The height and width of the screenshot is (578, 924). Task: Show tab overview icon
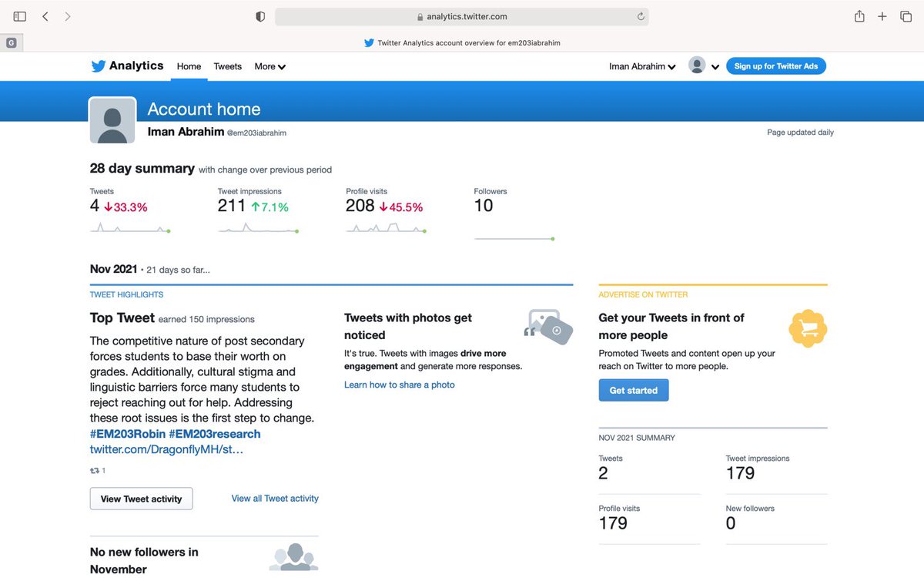pos(906,16)
